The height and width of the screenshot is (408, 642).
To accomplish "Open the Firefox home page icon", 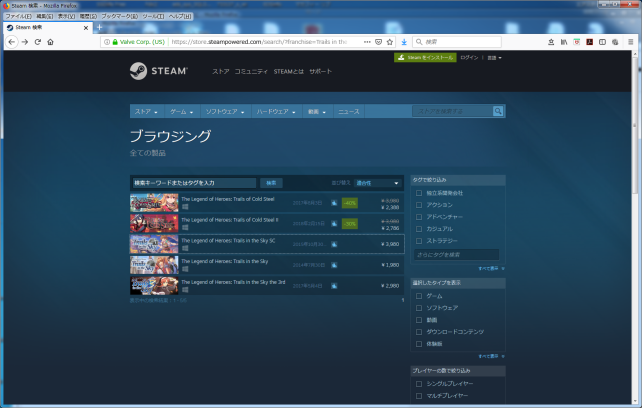I will 50,42.
